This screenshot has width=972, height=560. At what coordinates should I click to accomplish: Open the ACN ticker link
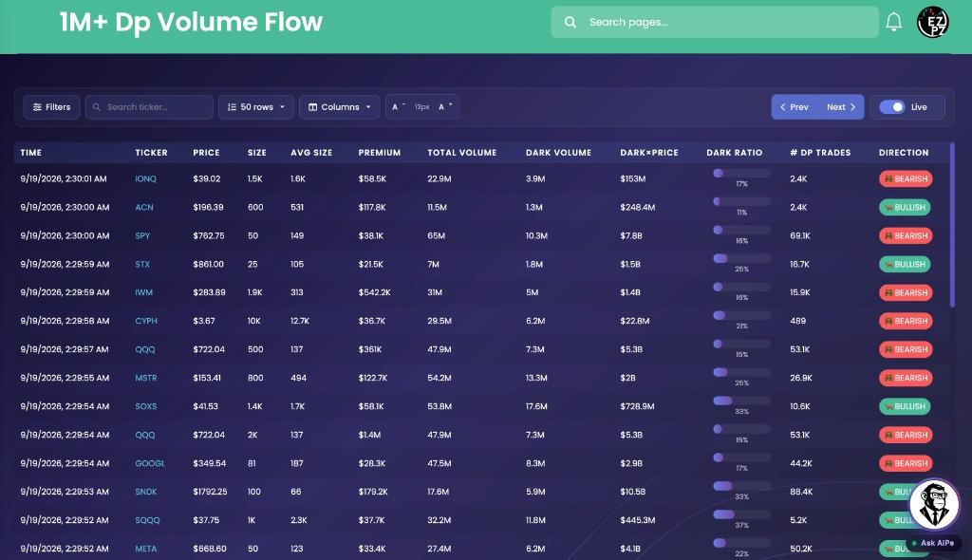click(x=144, y=207)
